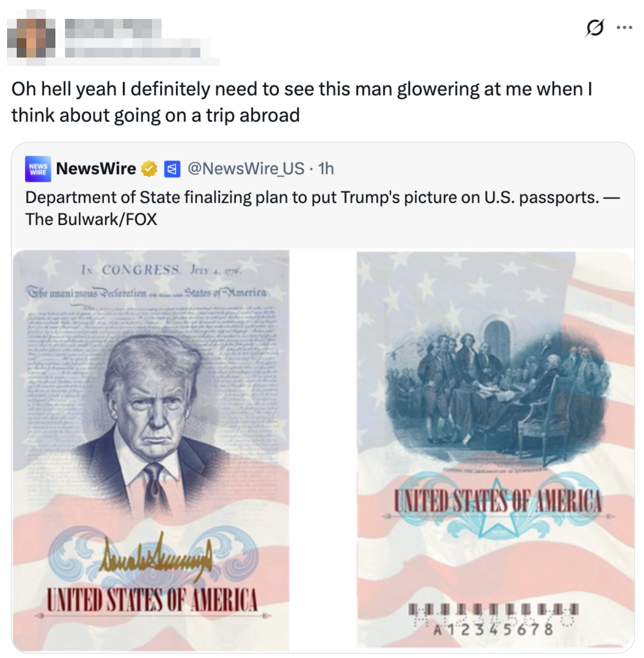Click the NewsWire logo avatar
Image resolution: width=644 pixels, height=658 pixels.
38,169
